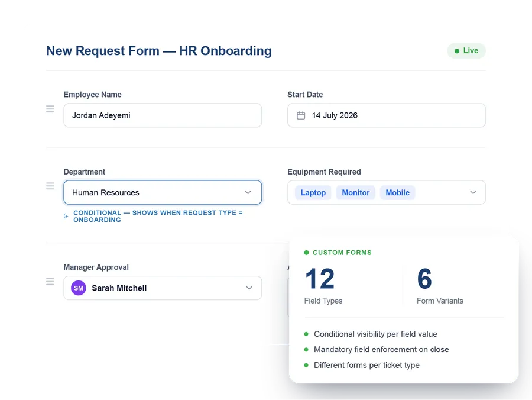
Task: Click the Live status badge
Action: click(466, 51)
